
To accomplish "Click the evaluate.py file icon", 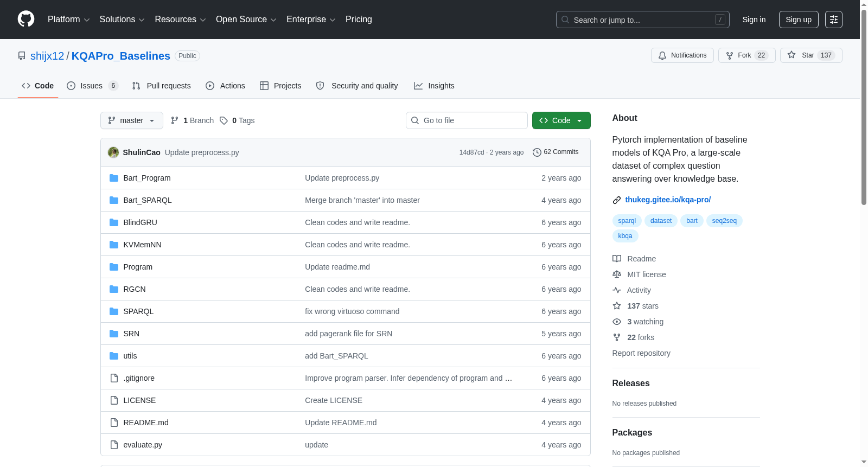I will 114,445.
